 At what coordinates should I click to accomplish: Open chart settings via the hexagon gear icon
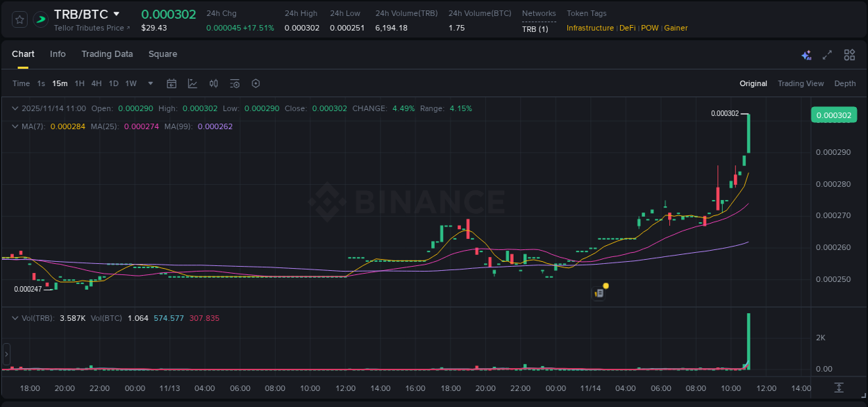256,83
